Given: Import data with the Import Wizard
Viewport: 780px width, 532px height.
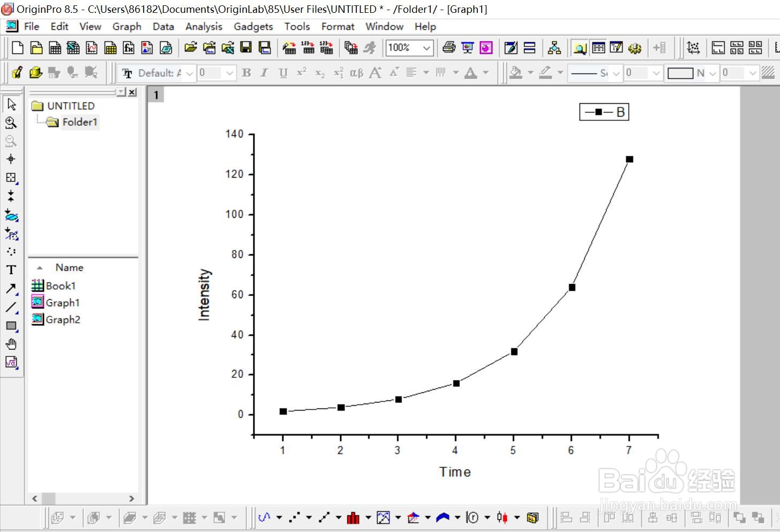Looking at the screenshot, I should click(289, 48).
